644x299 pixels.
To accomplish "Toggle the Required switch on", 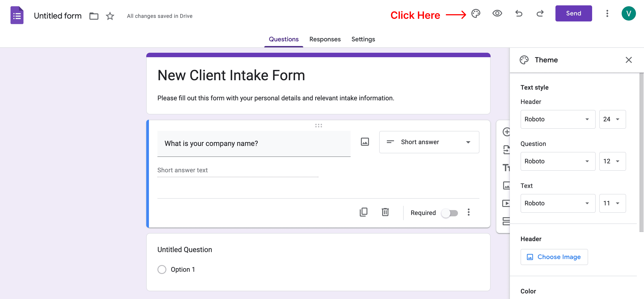I will [449, 213].
